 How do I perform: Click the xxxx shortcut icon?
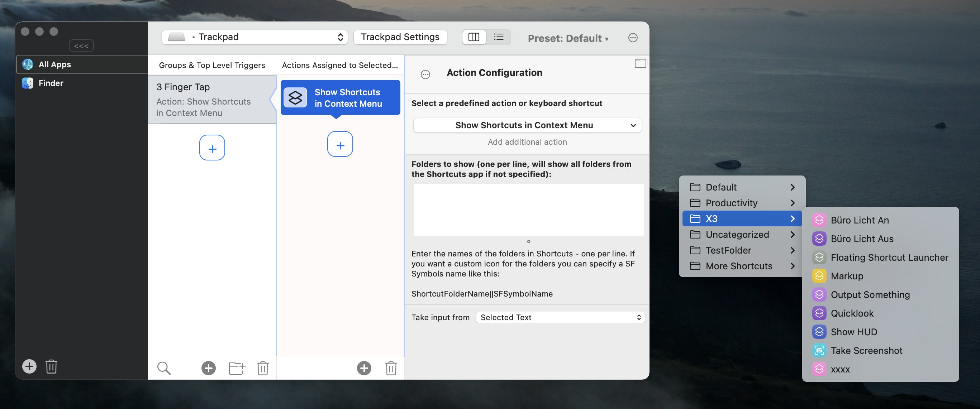point(819,369)
